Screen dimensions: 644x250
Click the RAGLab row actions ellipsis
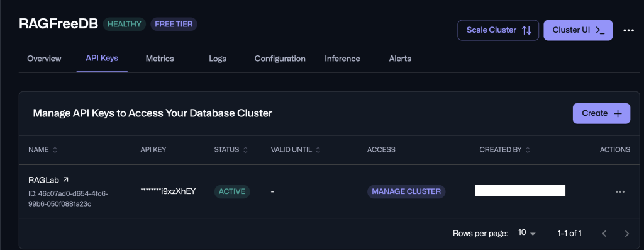619,191
